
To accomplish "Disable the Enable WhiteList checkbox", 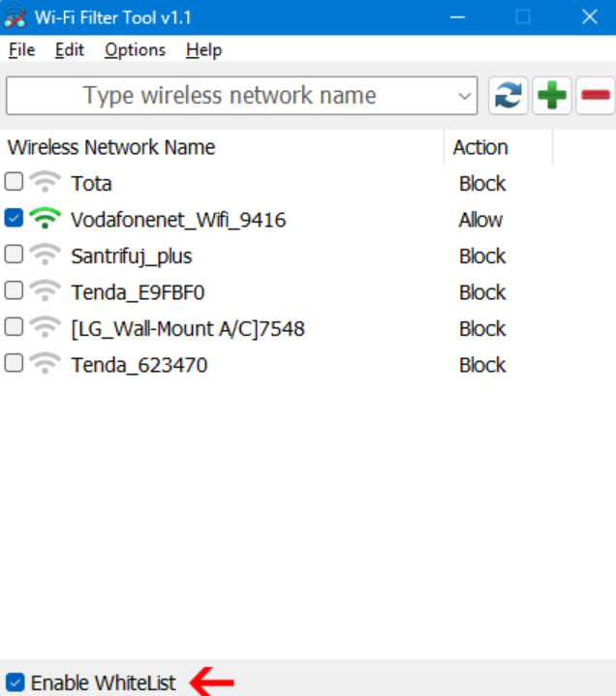I will click(15, 682).
